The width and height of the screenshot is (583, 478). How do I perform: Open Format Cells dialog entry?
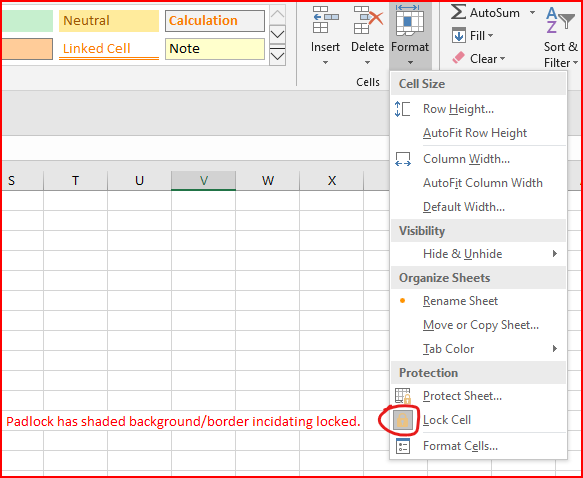point(479,446)
